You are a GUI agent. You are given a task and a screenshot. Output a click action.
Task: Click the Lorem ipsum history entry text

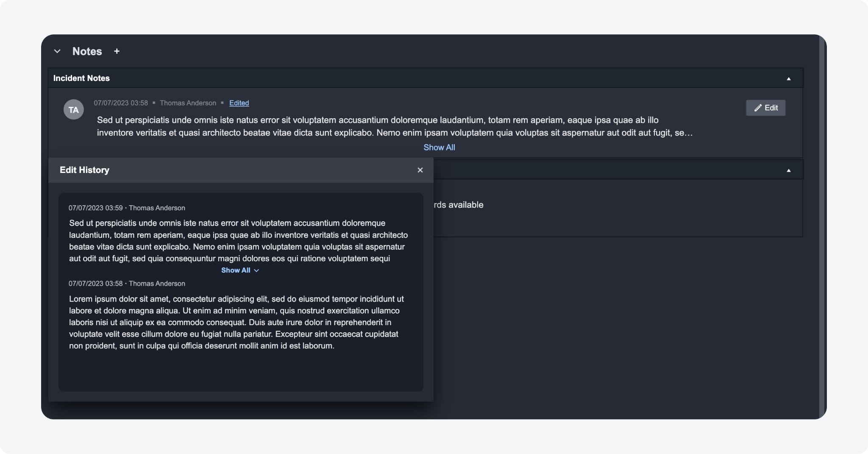click(236, 322)
